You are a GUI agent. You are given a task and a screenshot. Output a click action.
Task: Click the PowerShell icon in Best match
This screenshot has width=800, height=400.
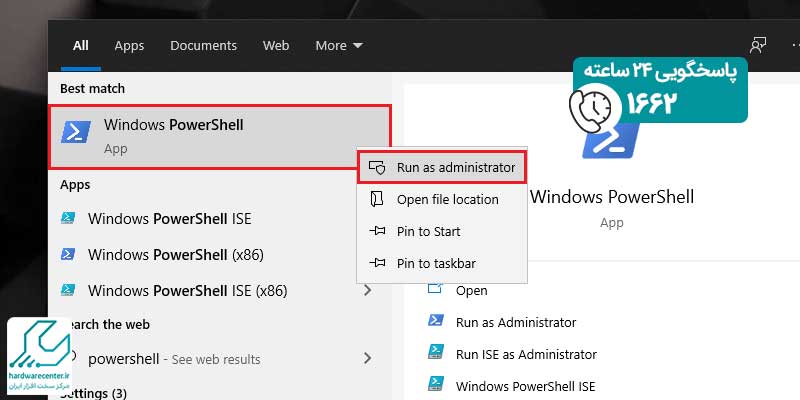(x=76, y=132)
